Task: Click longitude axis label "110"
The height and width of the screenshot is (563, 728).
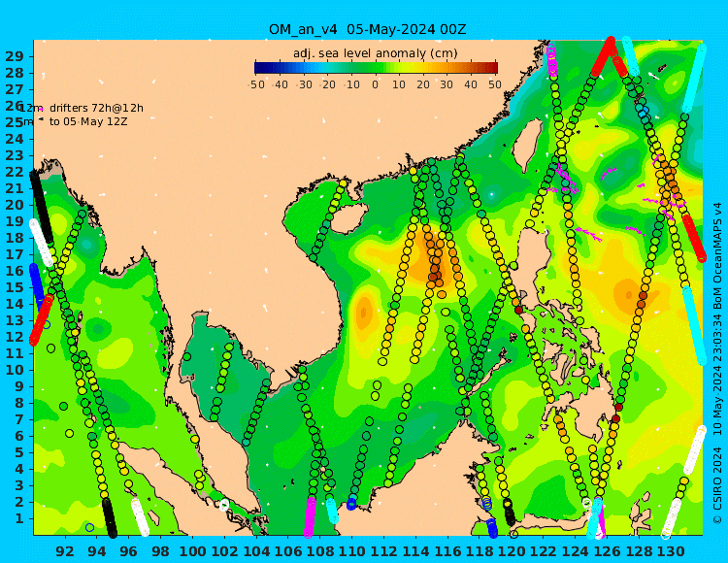Action: [351, 551]
